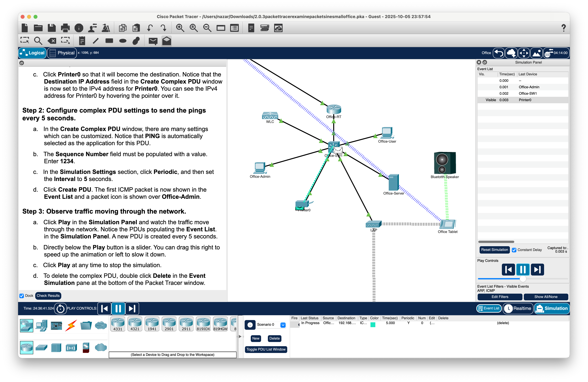Toggle the Constant Delay checkbox
The width and height of the screenshot is (588, 382).
[514, 250]
